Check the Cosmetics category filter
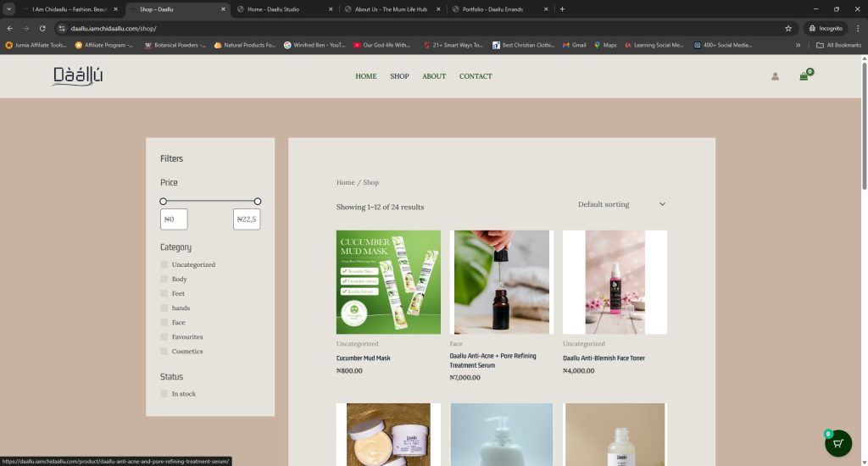This screenshot has height=466, width=868. pos(164,351)
